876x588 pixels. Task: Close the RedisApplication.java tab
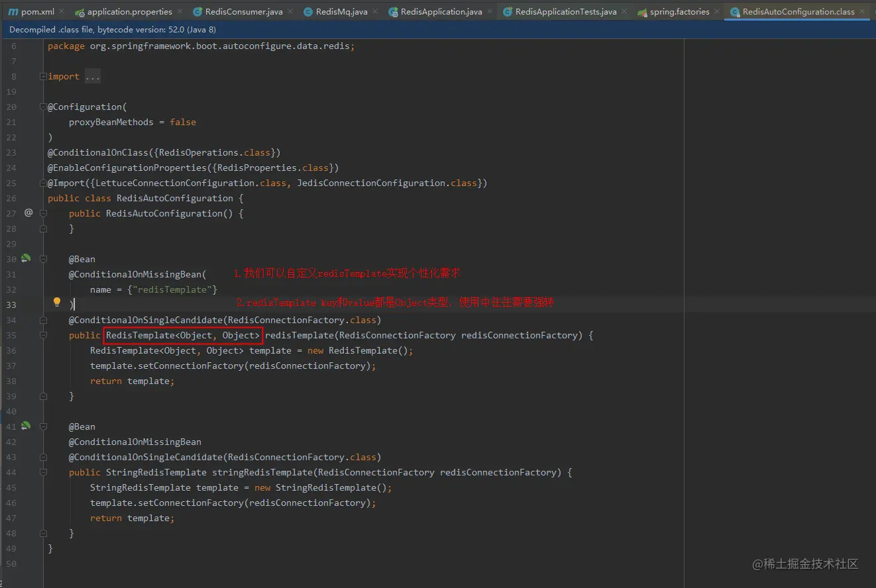(490, 12)
